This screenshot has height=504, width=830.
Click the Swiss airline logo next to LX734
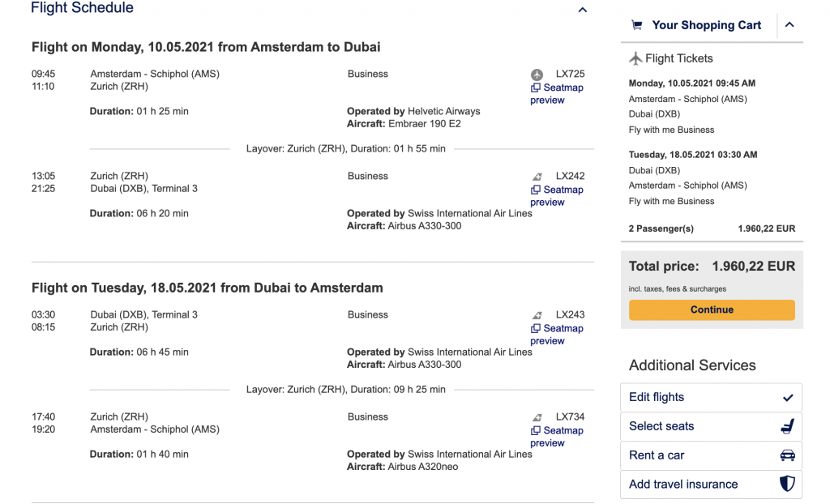tap(537, 417)
